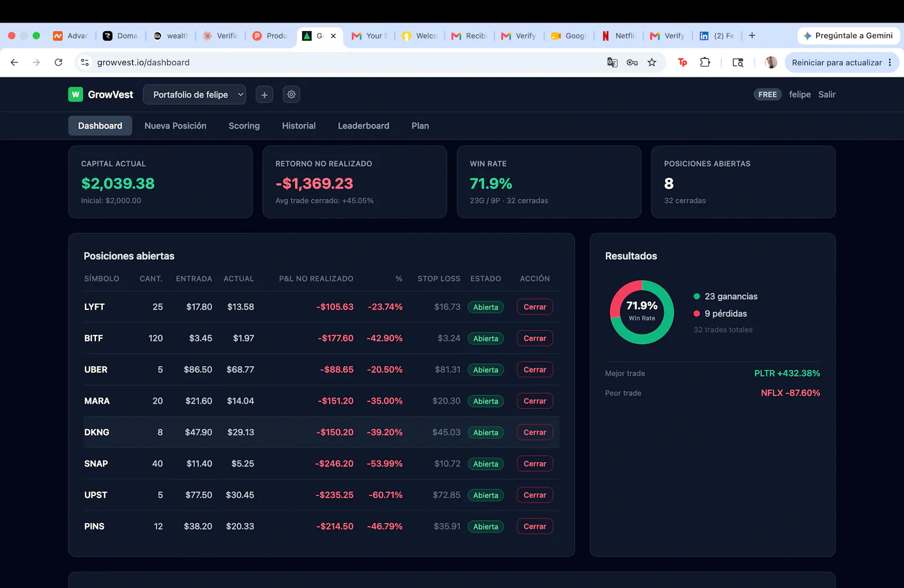Switch to the Domain browser tab
This screenshot has width=904, height=588.
pyautogui.click(x=121, y=36)
